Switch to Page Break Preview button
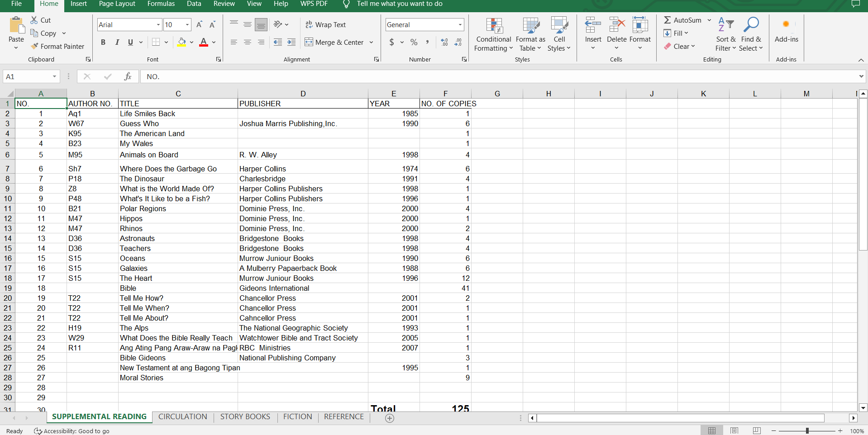 (757, 430)
